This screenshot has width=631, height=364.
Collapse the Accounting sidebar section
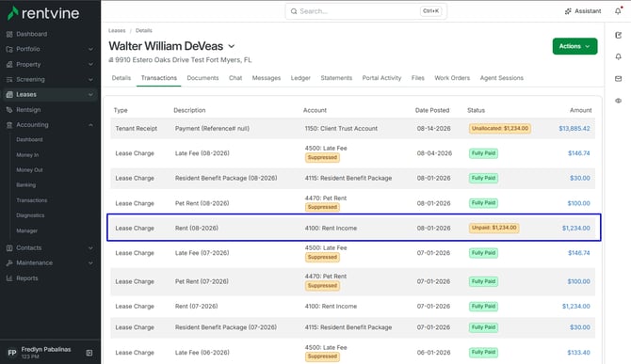(x=90, y=125)
